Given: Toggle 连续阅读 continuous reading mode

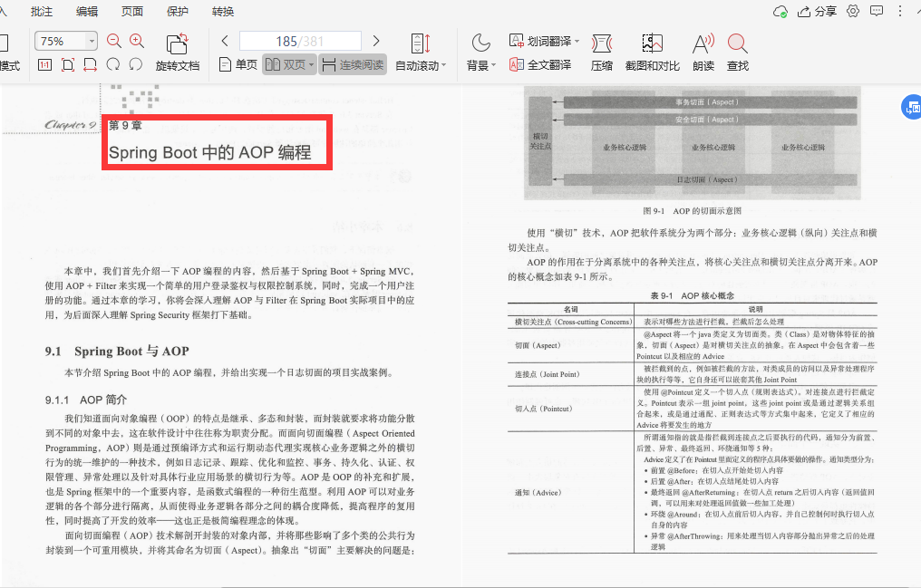Looking at the screenshot, I should pos(353,64).
